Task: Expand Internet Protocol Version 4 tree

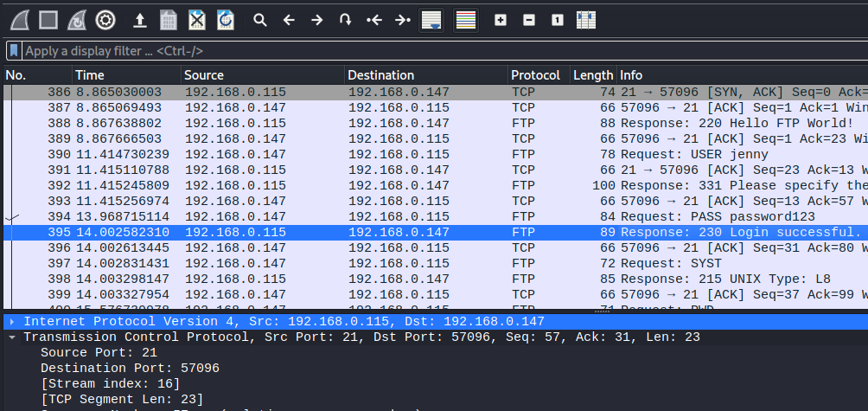Action: click(12, 321)
